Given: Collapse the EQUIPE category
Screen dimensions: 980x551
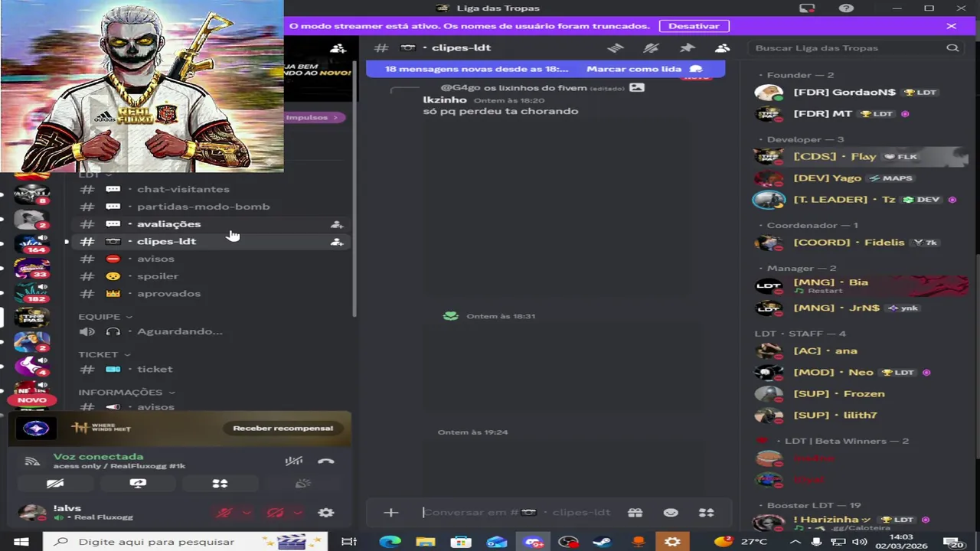Looking at the screenshot, I should 106,317.
